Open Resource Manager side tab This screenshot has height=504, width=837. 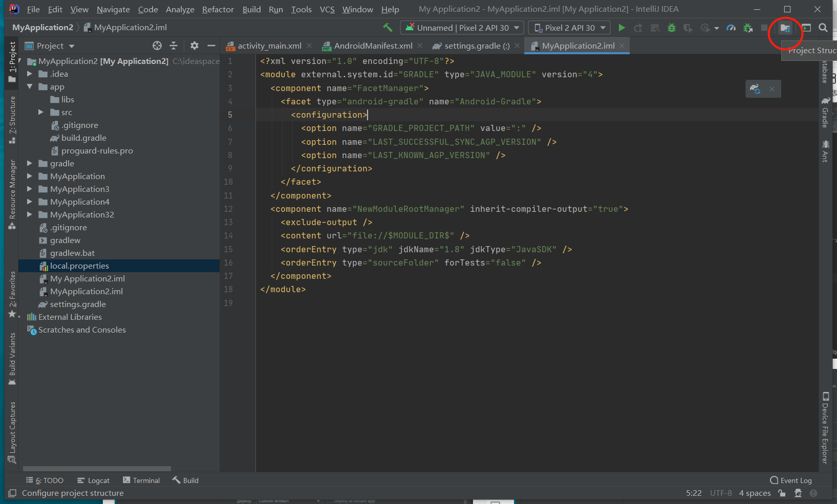[x=12, y=195]
